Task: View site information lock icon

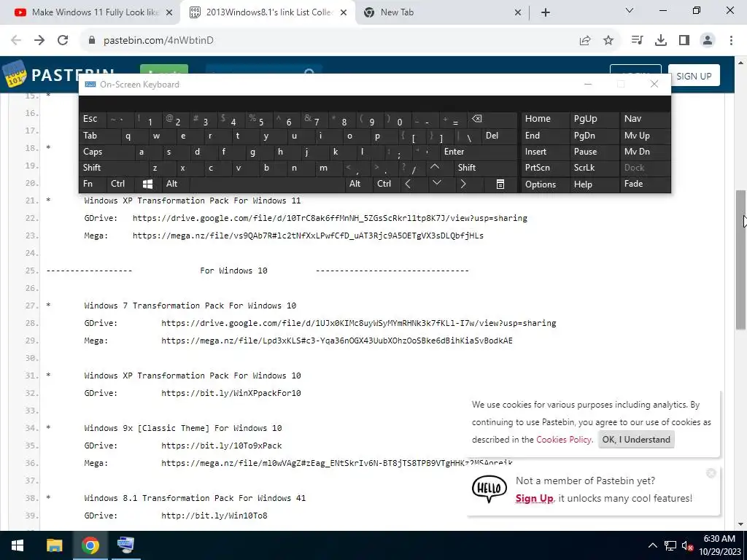Action: coord(93,41)
